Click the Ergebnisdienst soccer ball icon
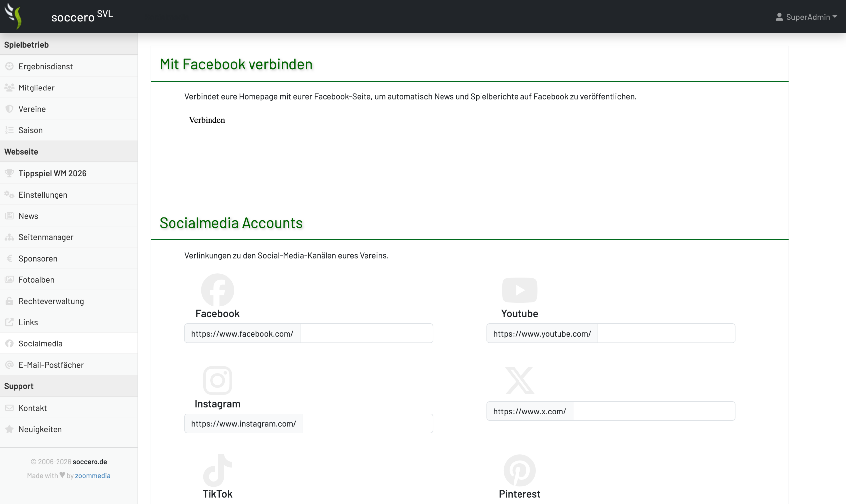 (x=9, y=66)
